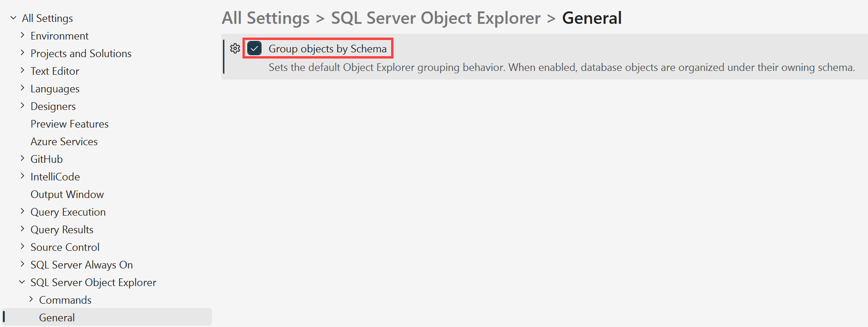The image size is (868, 327).
Task: Expand the Query Results node
Action: click(x=22, y=229)
